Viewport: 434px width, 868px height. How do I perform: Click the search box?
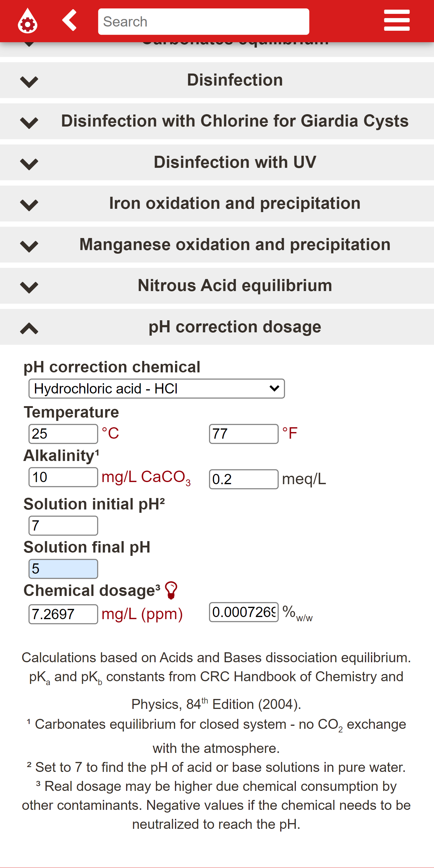[x=203, y=22]
